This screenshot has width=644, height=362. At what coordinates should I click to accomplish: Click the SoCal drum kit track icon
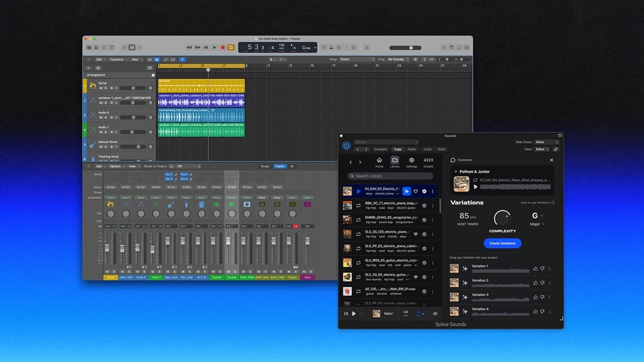[x=93, y=85]
